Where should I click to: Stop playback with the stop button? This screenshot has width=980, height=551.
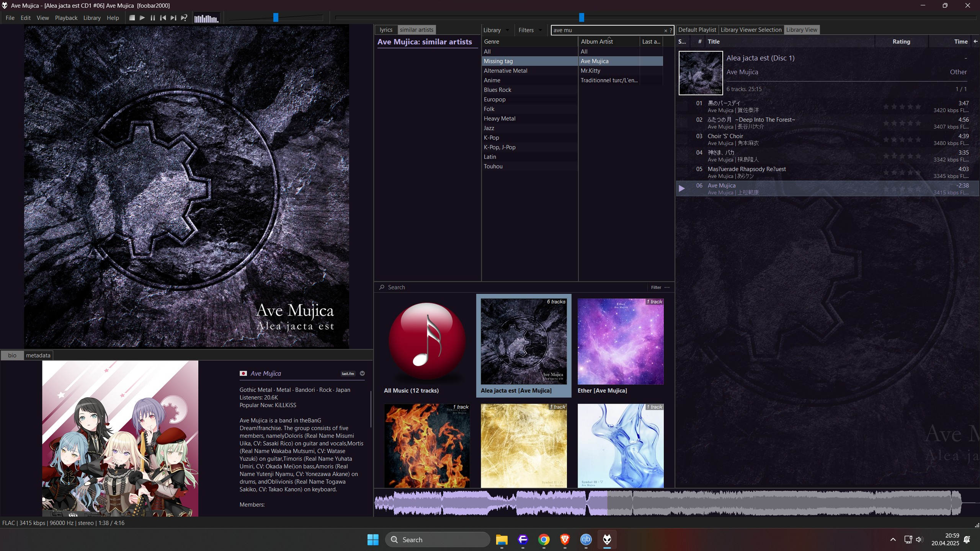coord(132,18)
